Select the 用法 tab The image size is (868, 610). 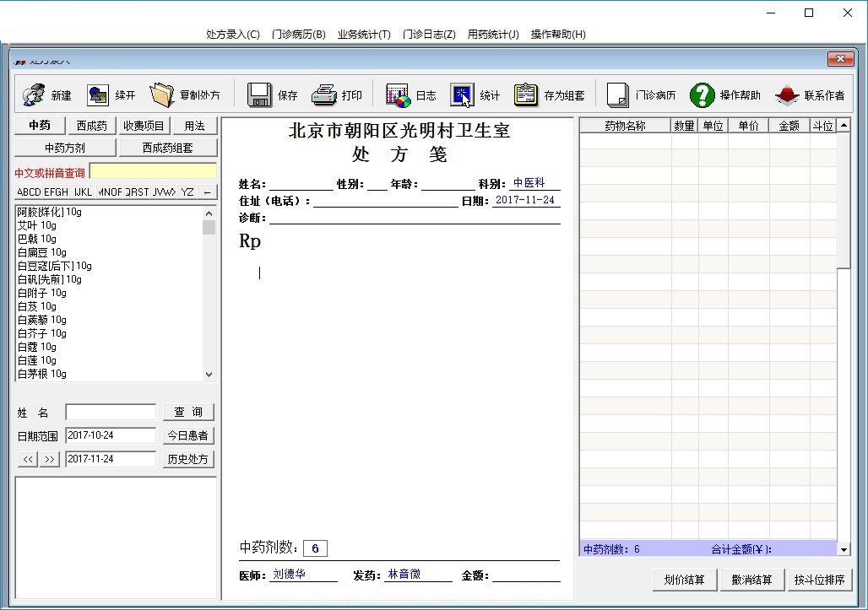194,126
